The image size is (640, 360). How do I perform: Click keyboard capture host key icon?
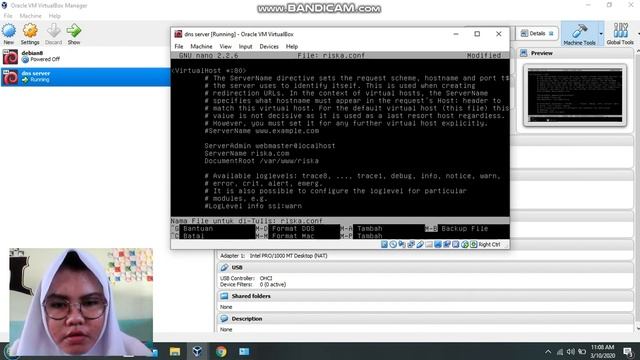click(x=473, y=244)
